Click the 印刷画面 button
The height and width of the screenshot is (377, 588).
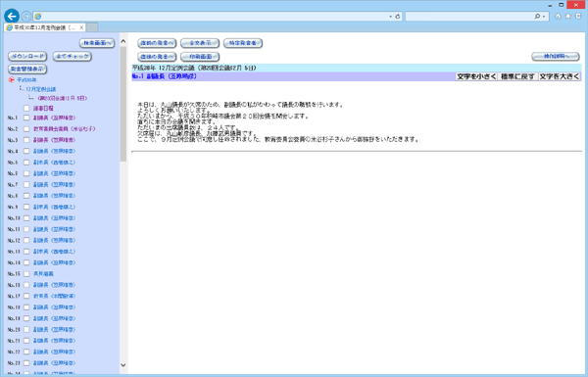pyautogui.click(x=200, y=57)
